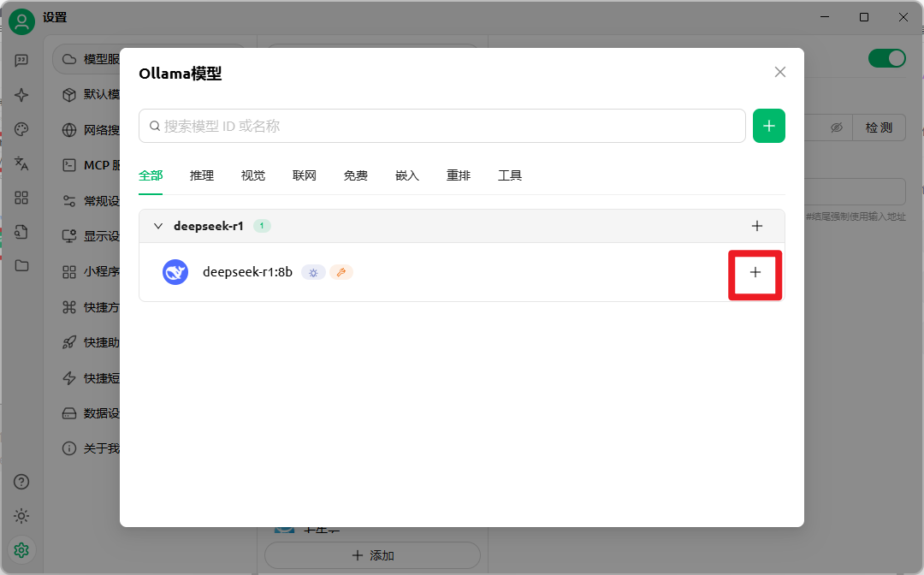Toggle the Ollama provider enable switch
This screenshot has height=575, width=924.
(886, 58)
